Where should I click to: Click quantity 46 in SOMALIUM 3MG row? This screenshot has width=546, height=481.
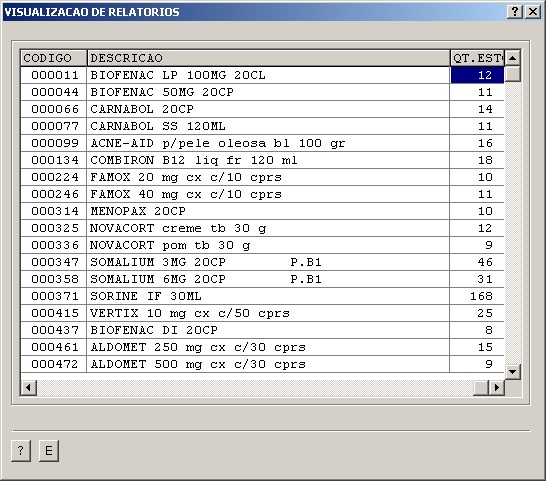477,262
